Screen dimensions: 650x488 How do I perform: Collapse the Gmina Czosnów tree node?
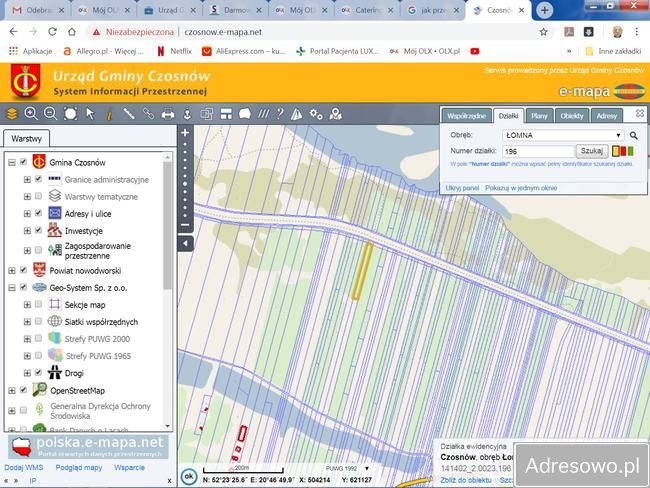(11, 162)
